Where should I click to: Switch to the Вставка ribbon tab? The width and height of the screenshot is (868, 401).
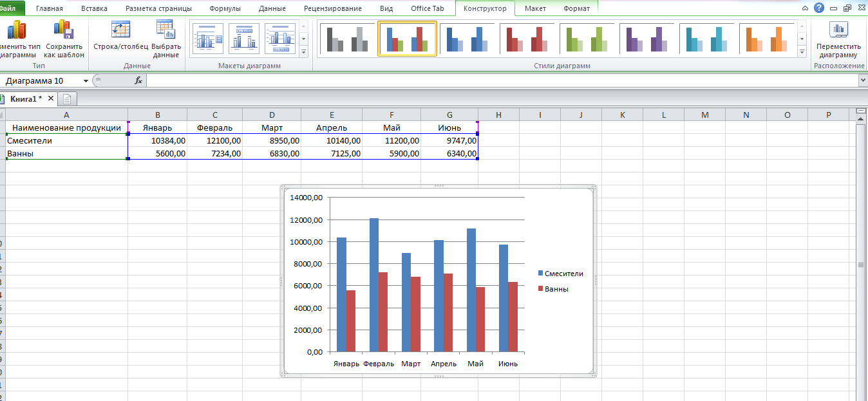(94, 8)
